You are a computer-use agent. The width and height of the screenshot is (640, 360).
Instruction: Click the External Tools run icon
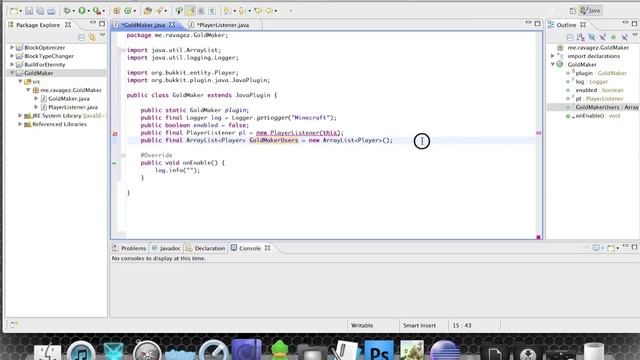click(x=96, y=11)
